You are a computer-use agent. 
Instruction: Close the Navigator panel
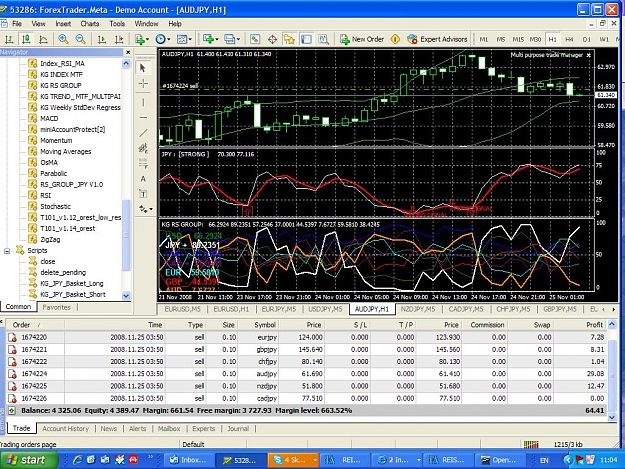click(128, 52)
